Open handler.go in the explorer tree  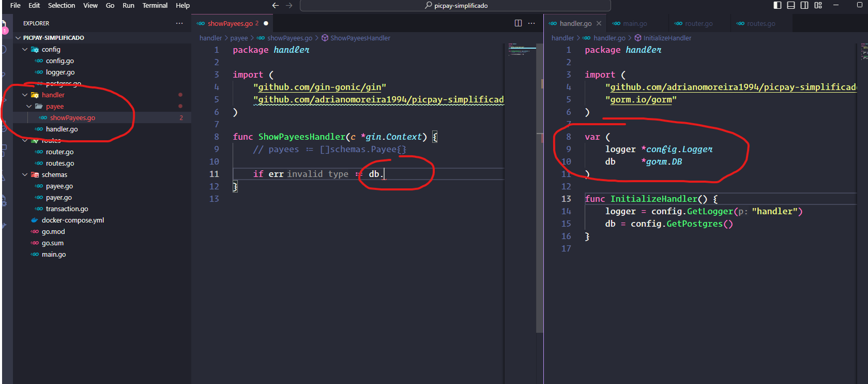pos(62,129)
